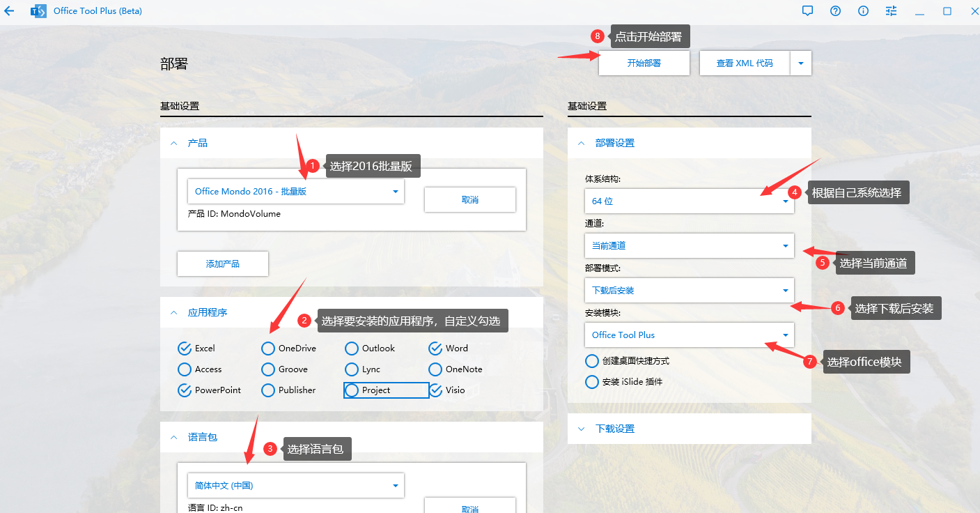This screenshot has width=980, height=513.
Task: Click the left 基础设置 heading above 产品
Action: coord(180,106)
